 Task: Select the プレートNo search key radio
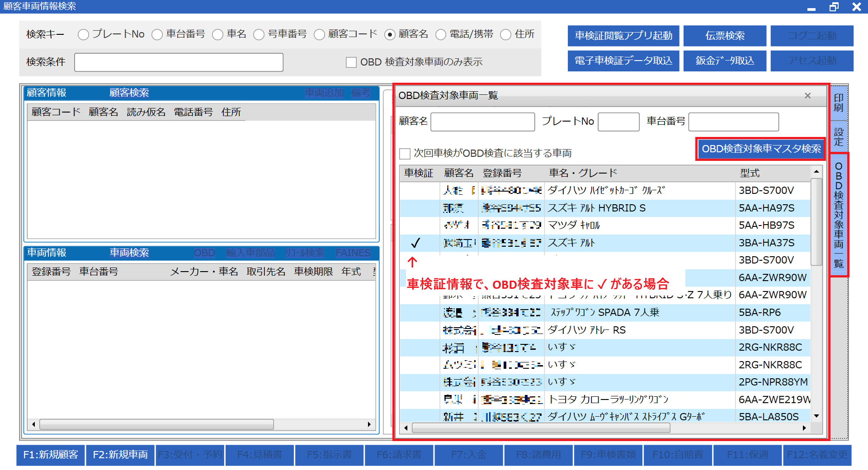click(x=83, y=35)
